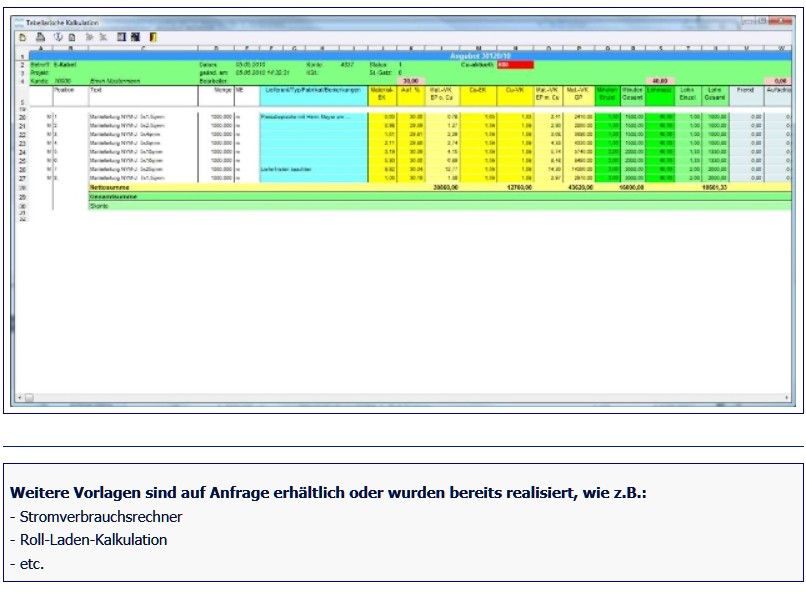
Task: Click the horizontal scrollbar left arrow
Action: (28, 398)
